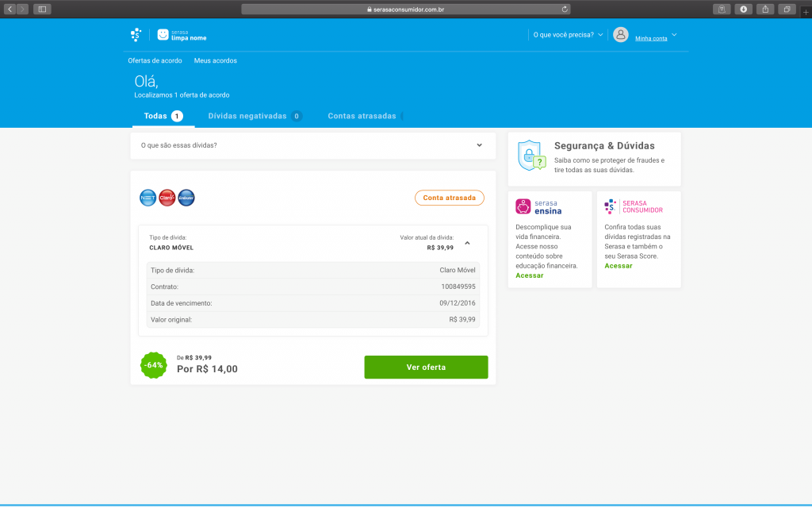The width and height of the screenshot is (812, 508).
Task: Click the 'CLARO MÓVEL' debt type heading
Action: coord(171,248)
